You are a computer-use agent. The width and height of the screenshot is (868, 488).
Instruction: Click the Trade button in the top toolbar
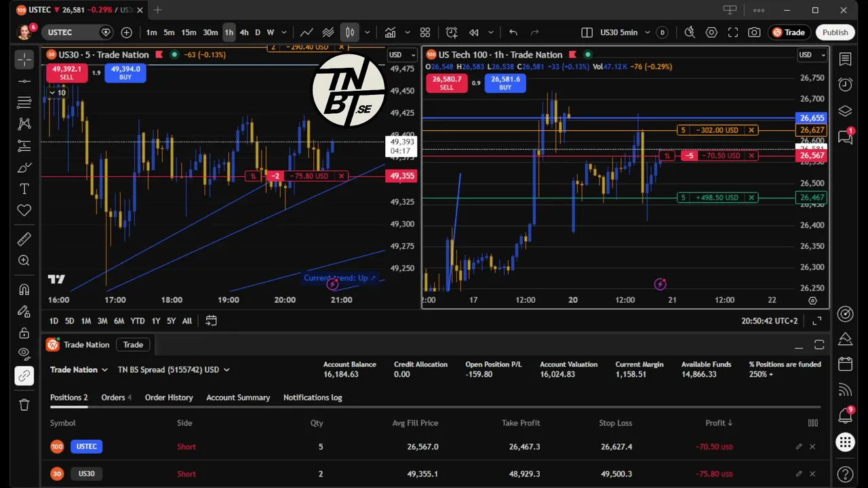click(789, 33)
